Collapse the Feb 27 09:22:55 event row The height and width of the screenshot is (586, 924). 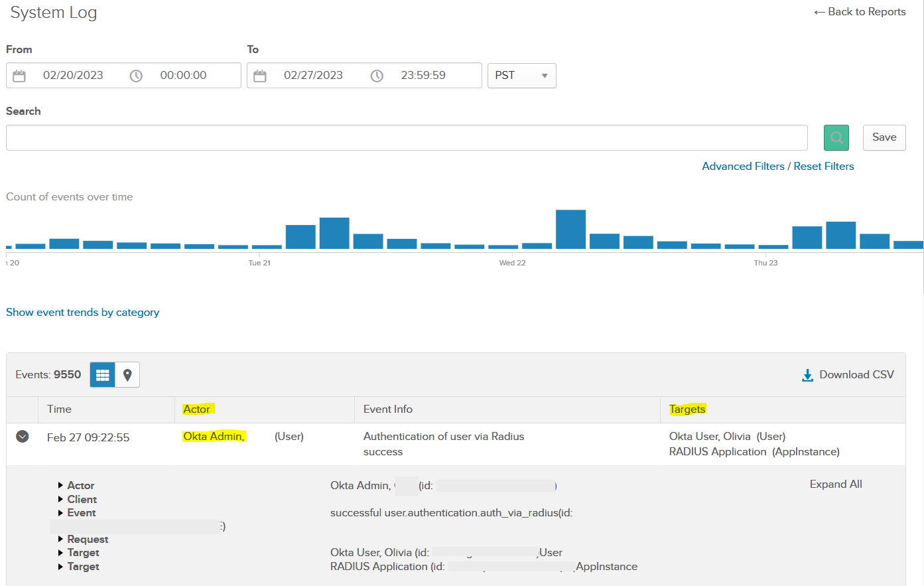pos(23,437)
